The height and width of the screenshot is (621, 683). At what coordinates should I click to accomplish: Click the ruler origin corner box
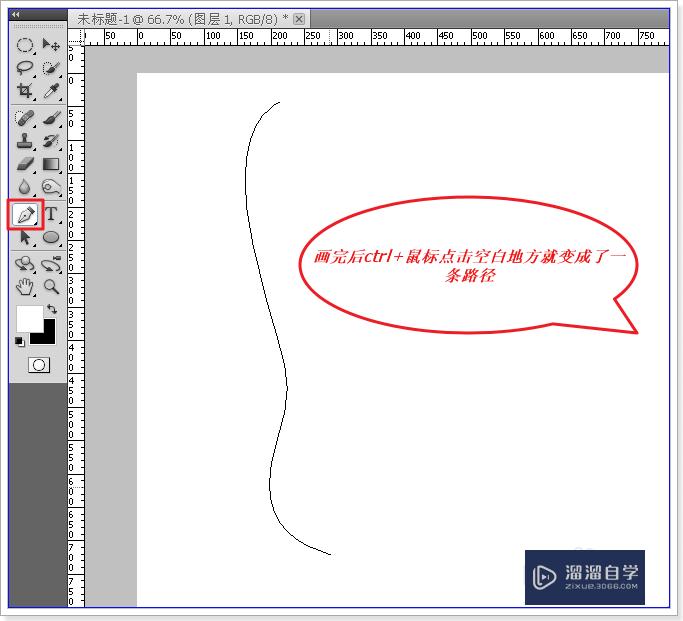tap(76, 37)
